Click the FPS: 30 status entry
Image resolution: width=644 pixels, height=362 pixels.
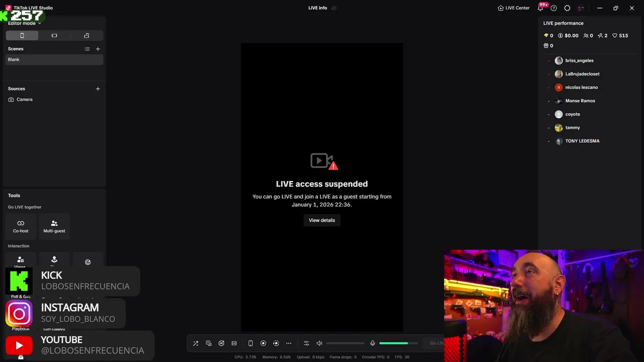click(x=402, y=357)
